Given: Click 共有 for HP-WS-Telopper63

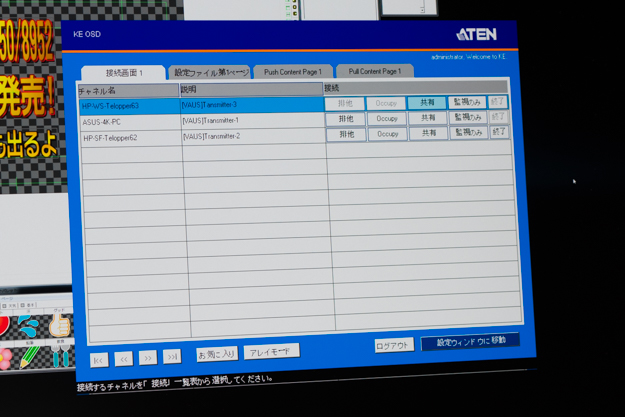Looking at the screenshot, I should 427,103.
